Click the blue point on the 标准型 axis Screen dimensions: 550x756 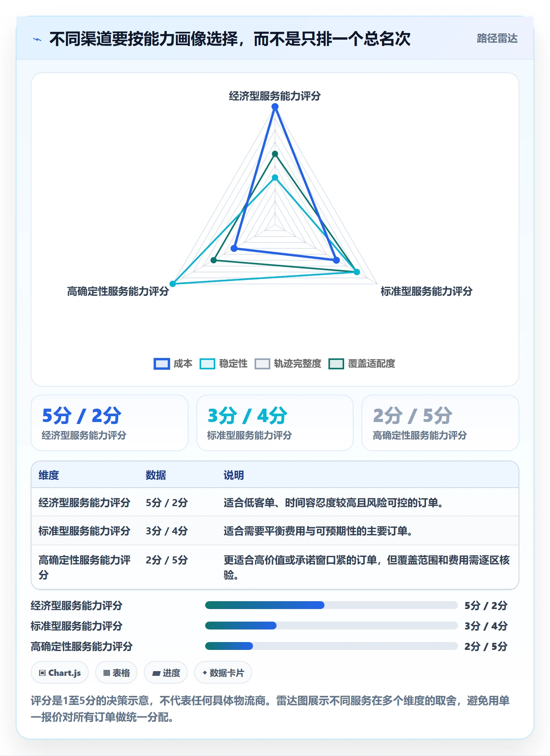[x=336, y=260]
